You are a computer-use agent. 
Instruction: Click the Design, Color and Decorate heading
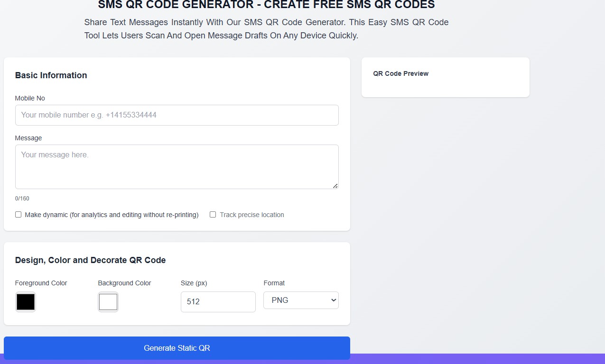(x=91, y=260)
